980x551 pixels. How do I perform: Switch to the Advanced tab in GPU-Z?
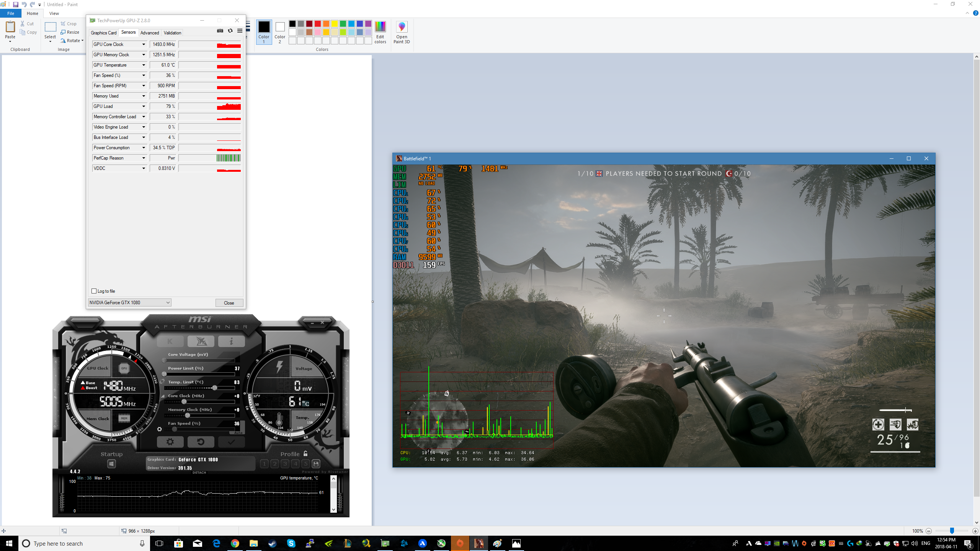pyautogui.click(x=150, y=33)
